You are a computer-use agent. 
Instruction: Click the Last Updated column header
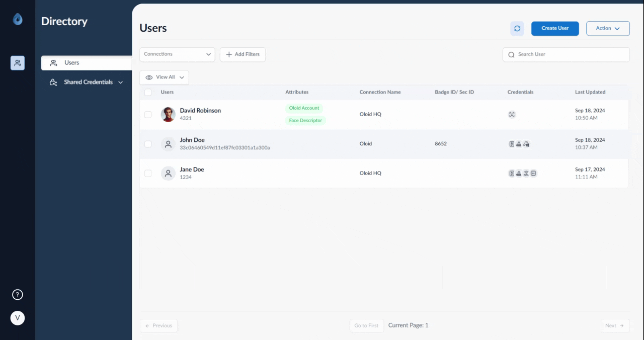click(590, 92)
